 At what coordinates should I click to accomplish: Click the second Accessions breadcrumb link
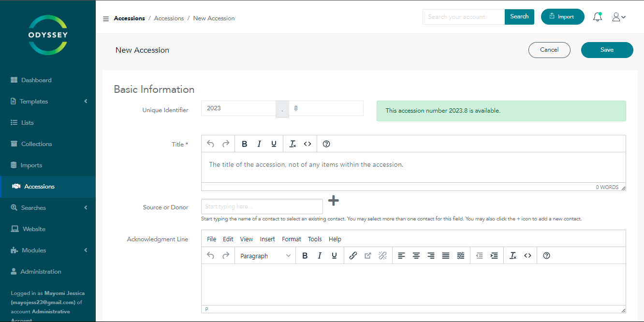click(169, 18)
